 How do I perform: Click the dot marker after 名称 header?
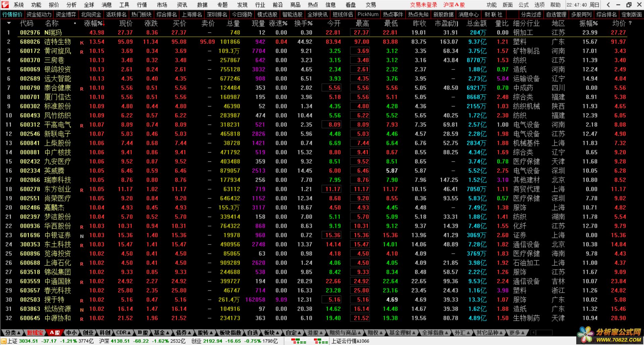[x=75, y=23]
